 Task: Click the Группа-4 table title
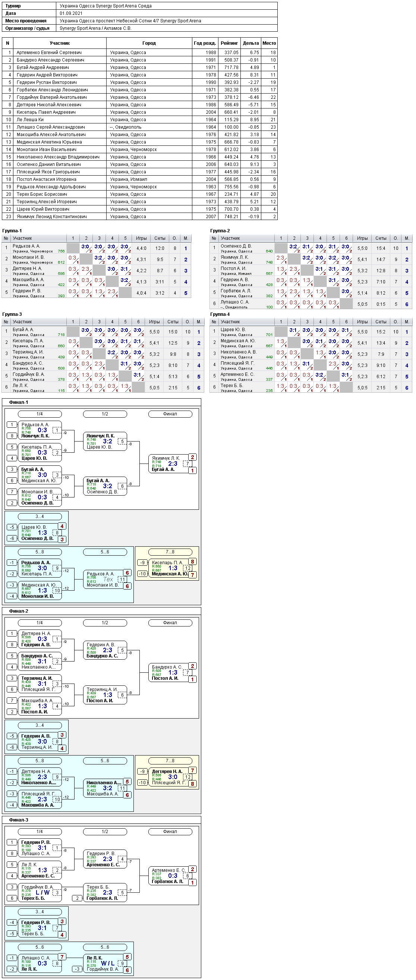pyautogui.click(x=220, y=314)
